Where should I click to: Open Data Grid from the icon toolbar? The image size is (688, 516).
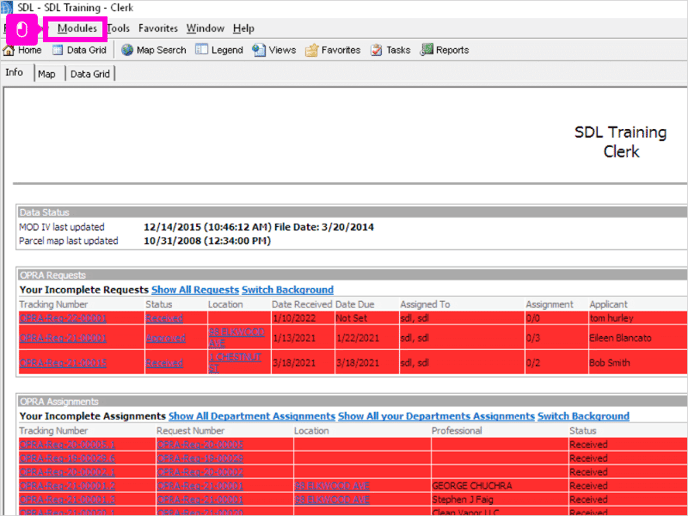pyautogui.click(x=79, y=50)
